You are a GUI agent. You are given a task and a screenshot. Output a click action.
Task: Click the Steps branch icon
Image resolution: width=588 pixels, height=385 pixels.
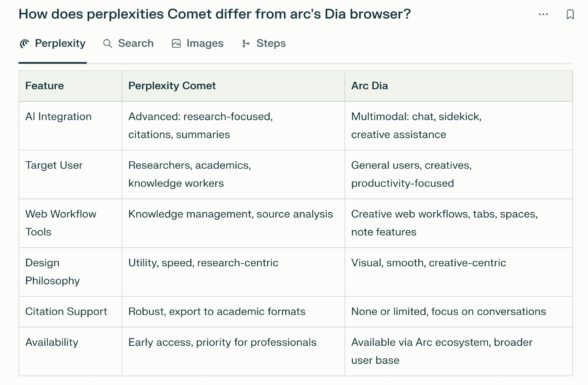tap(246, 44)
